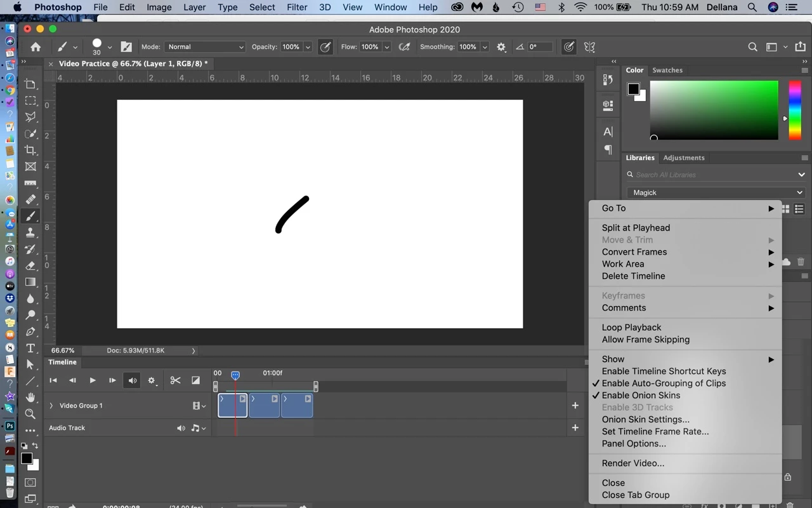Split clip with the scissors icon

(x=176, y=380)
